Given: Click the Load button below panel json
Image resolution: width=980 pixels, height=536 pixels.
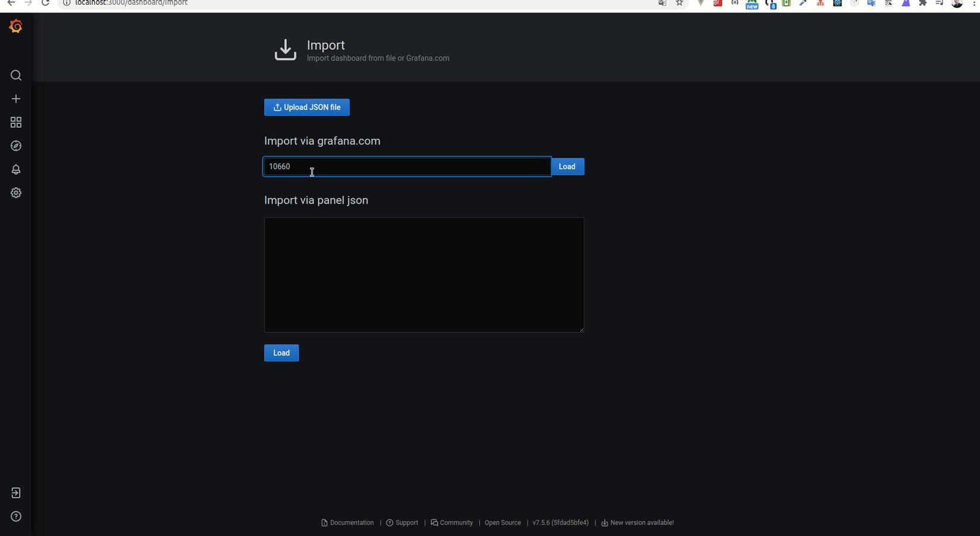Looking at the screenshot, I should pos(282,353).
